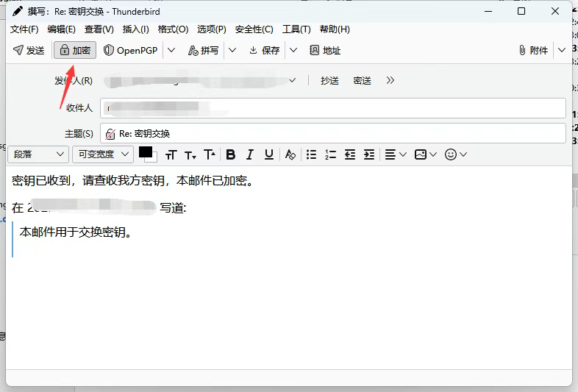The width and height of the screenshot is (578, 392).
Task: Apply a numbered list
Action: tap(330, 154)
